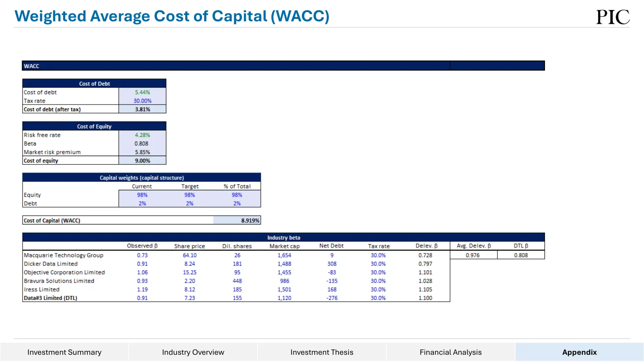Select Bravura's diluted shares 448
Image resolution: width=644 pixels, height=362 pixels.
pyautogui.click(x=237, y=281)
